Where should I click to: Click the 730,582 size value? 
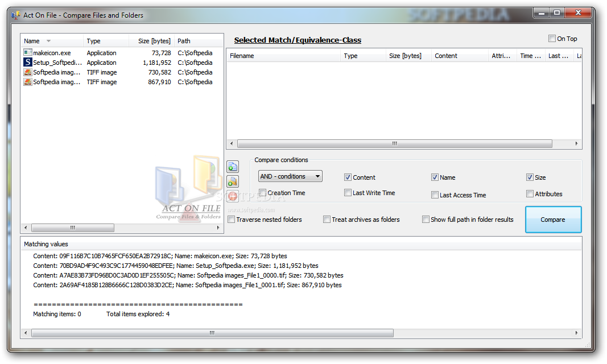click(159, 72)
